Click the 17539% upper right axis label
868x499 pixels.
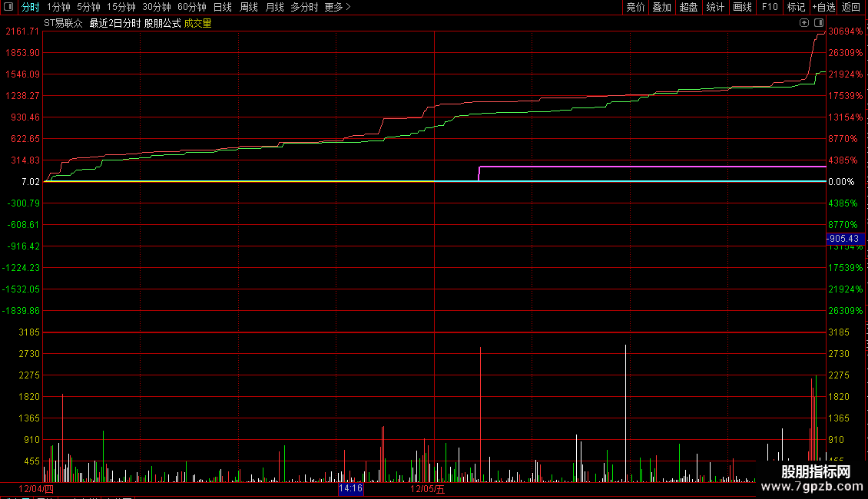coord(845,96)
